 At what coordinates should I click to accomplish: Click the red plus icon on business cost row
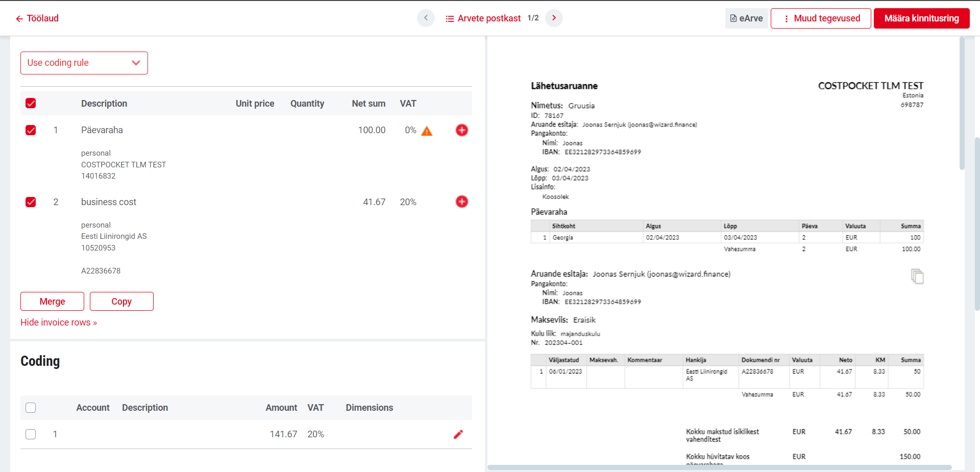pos(461,202)
